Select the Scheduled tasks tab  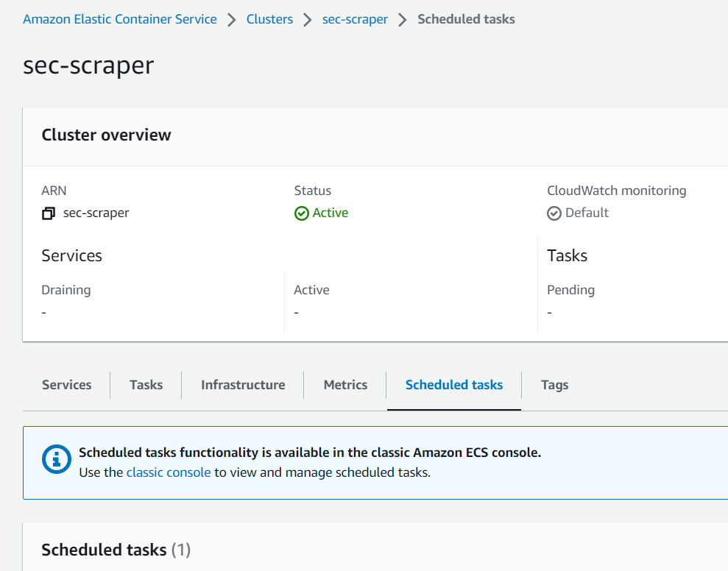pos(454,385)
